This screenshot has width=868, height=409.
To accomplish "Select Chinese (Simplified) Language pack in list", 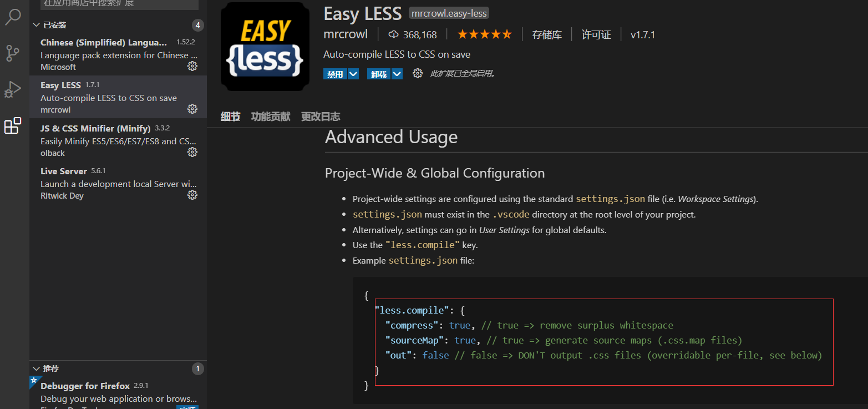I will pos(118,54).
